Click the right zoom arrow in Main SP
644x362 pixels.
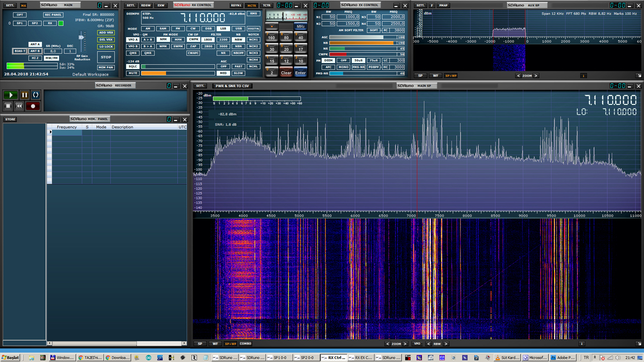[405, 344]
